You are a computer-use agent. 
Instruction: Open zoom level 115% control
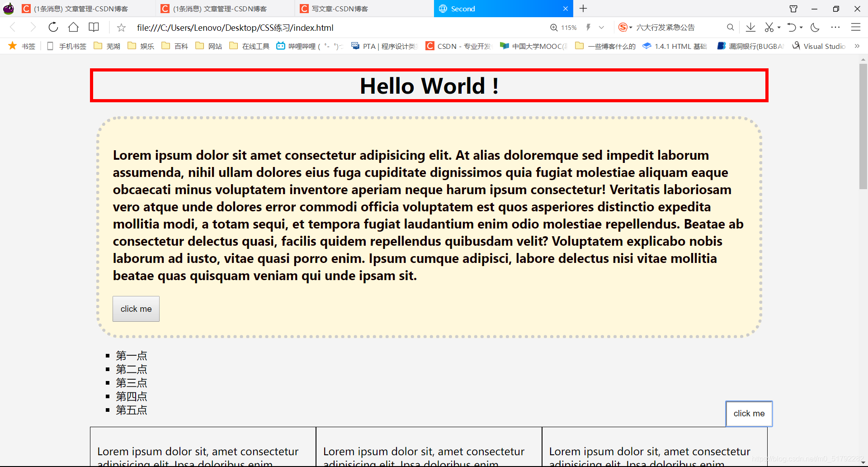click(x=563, y=28)
